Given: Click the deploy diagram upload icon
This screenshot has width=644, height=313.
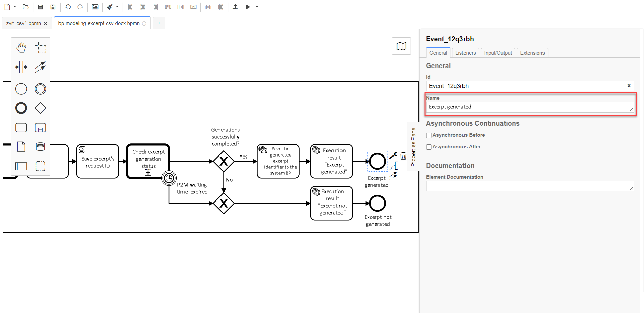Looking at the screenshot, I should tap(235, 7).
